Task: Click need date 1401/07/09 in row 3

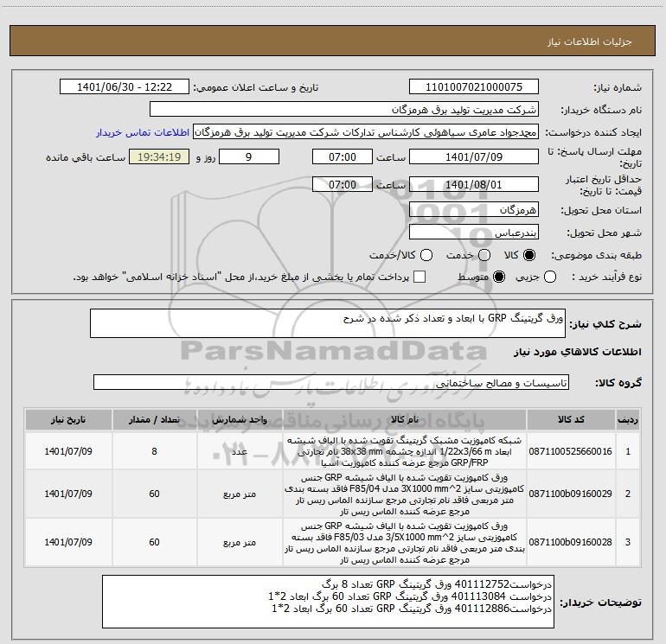Action: (68, 542)
